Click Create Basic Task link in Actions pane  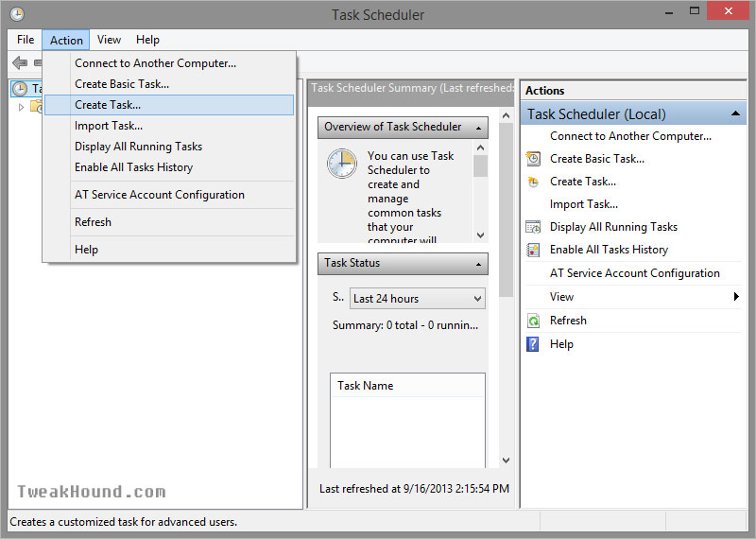(597, 159)
